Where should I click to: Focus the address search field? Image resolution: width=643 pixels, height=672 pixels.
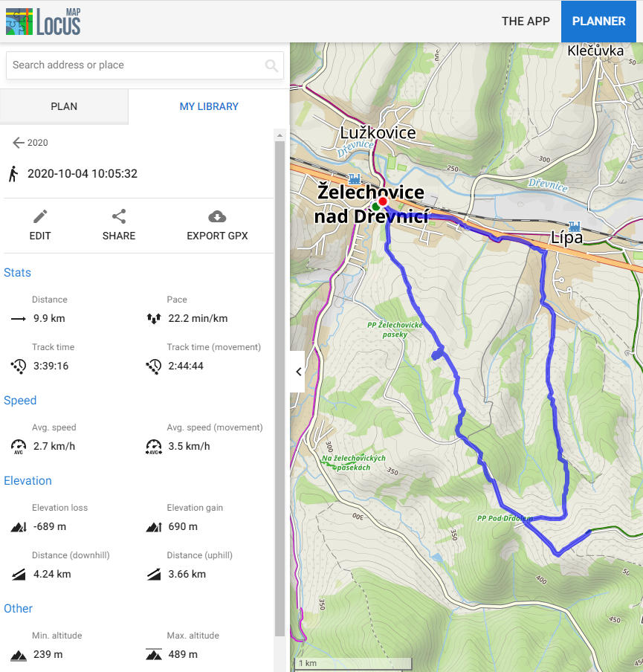(134, 65)
